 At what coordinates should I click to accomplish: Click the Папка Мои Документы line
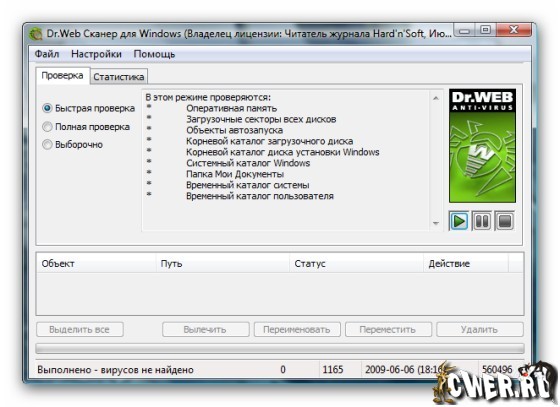(235, 174)
